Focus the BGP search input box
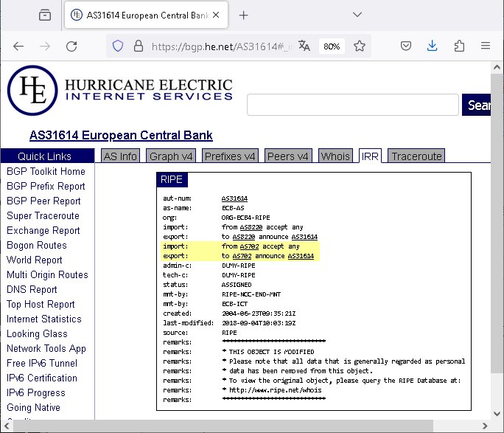The image size is (504, 433). pos(353,105)
